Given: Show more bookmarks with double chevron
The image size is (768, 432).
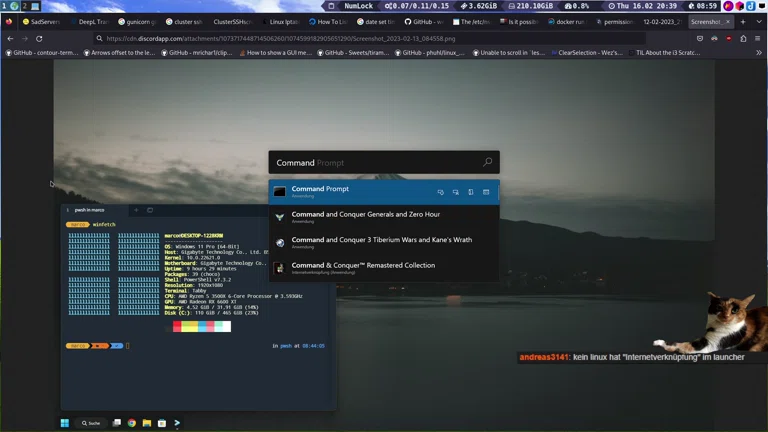Looking at the screenshot, I should click(x=759, y=52).
